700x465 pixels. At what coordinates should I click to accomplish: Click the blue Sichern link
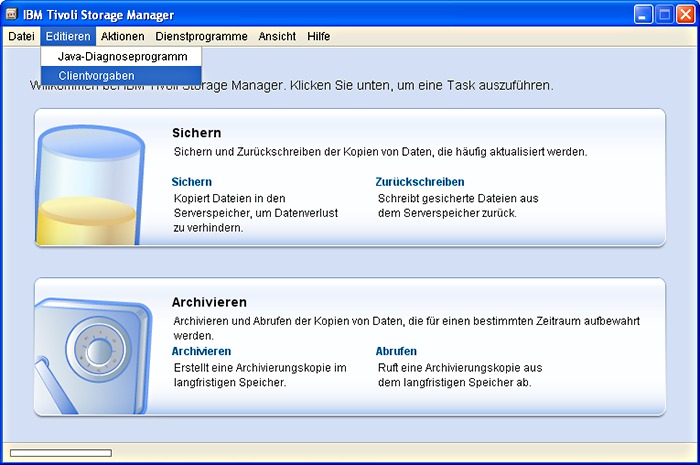pos(191,182)
